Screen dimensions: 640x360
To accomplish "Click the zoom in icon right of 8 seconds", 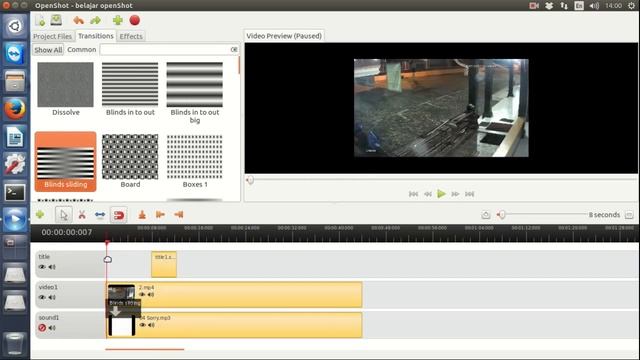I will (629, 215).
